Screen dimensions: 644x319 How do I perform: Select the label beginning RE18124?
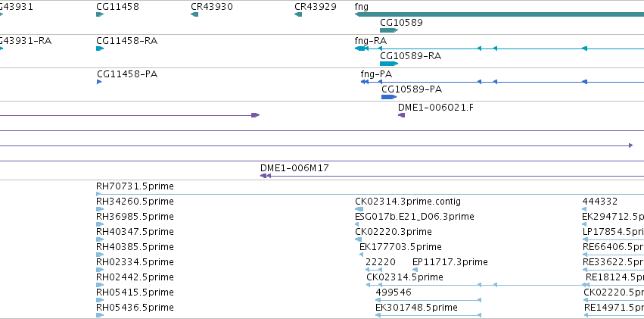(x=614, y=277)
